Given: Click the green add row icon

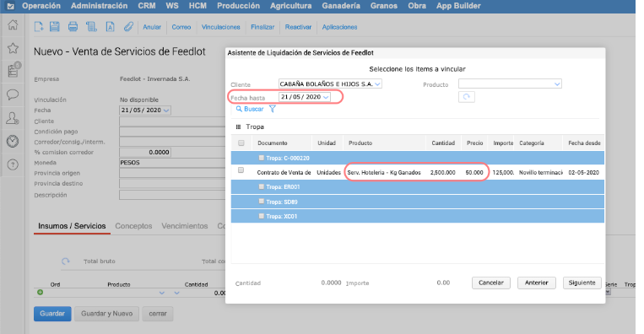Looking at the screenshot, I should coord(41,293).
